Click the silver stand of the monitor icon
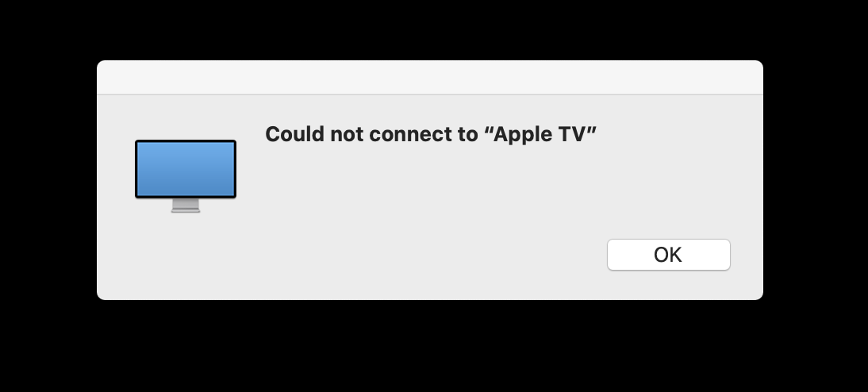The height and width of the screenshot is (392, 868). coord(186,206)
